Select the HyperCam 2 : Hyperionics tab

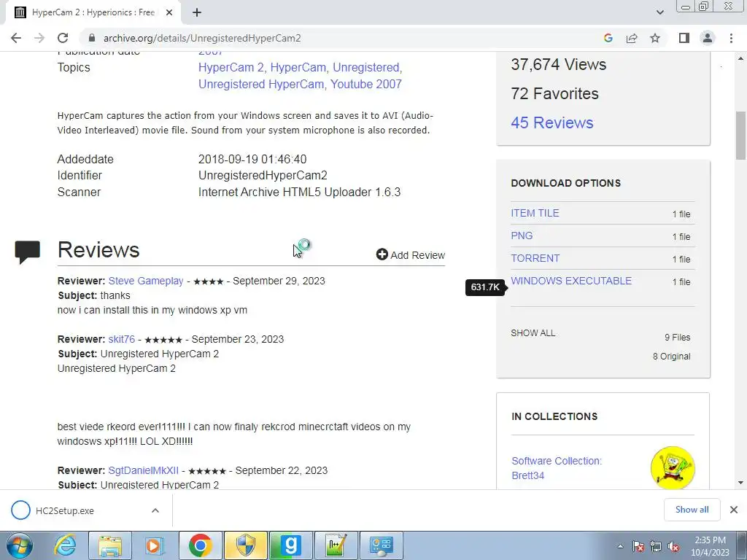[x=93, y=12]
